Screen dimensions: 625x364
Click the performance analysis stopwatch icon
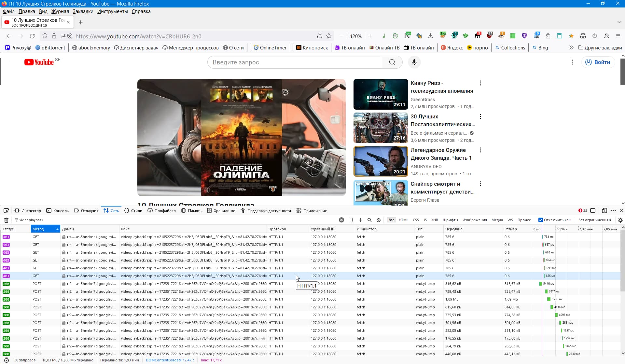[x=6, y=360]
